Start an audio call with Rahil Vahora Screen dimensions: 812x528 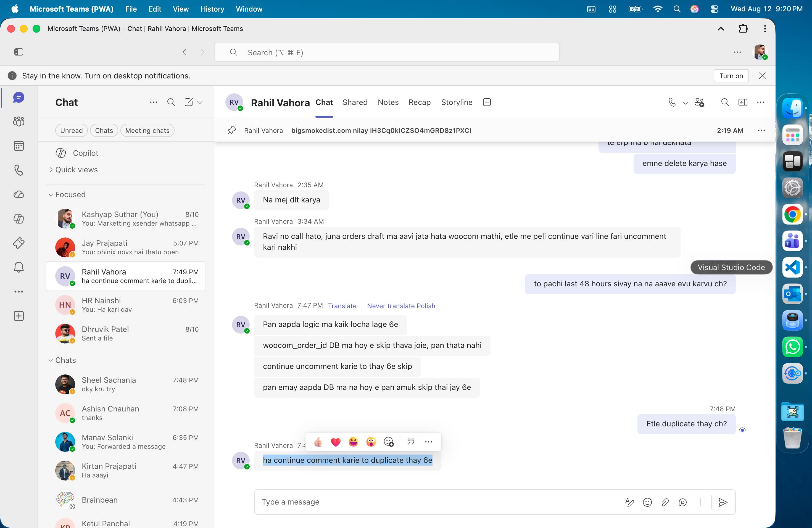coord(672,102)
